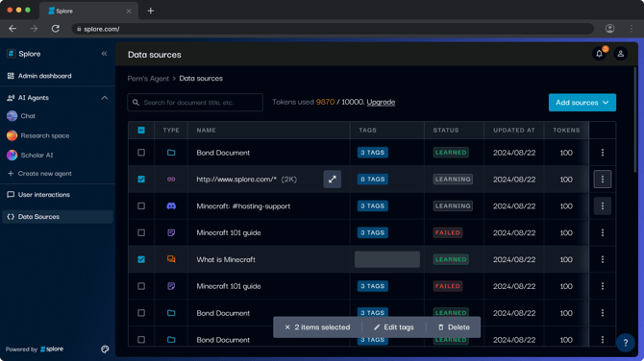Go back in the browser
644x361 pixels.
(x=12, y=29)
